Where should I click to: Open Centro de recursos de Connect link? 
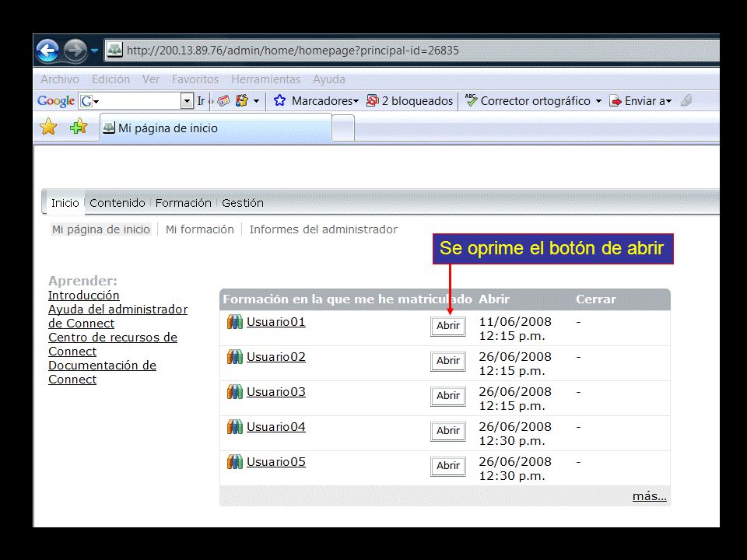click(112, 345)
